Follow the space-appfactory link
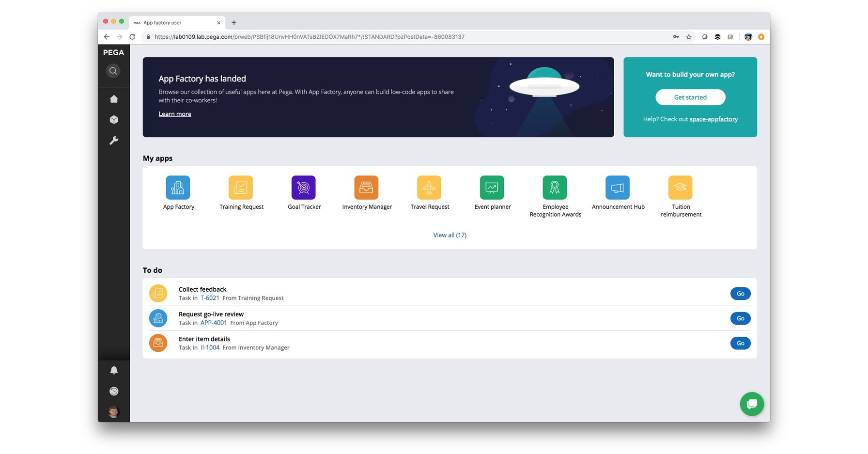 click(713, 119)
